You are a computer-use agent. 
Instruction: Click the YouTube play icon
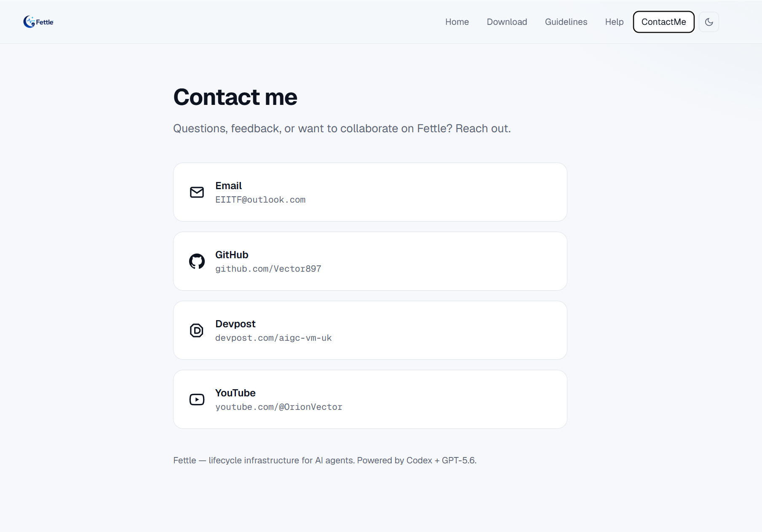coord(197,399)
